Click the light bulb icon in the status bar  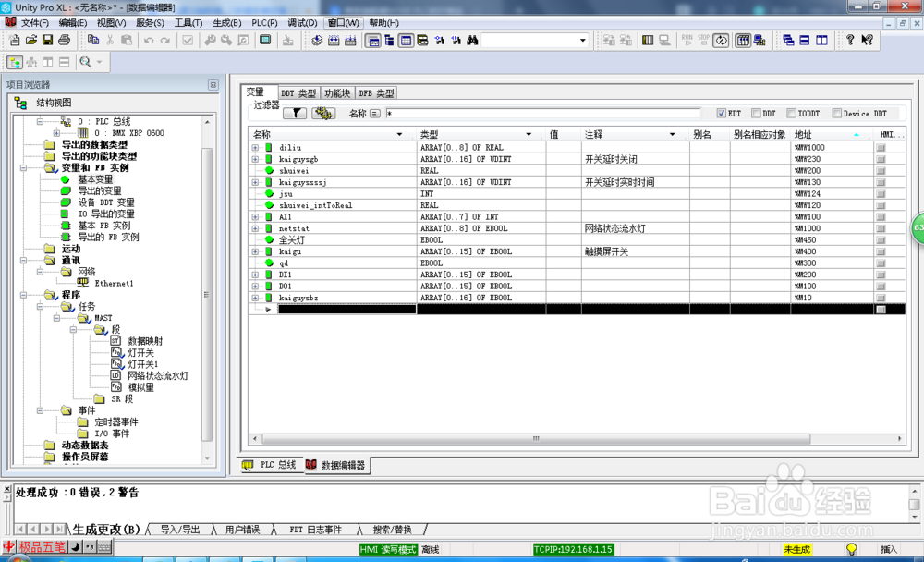(851, 549)
